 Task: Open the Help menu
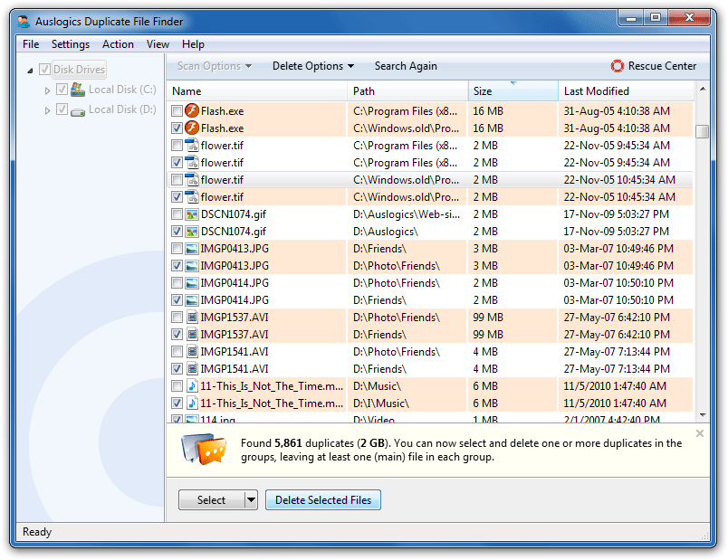pos(193,44)
